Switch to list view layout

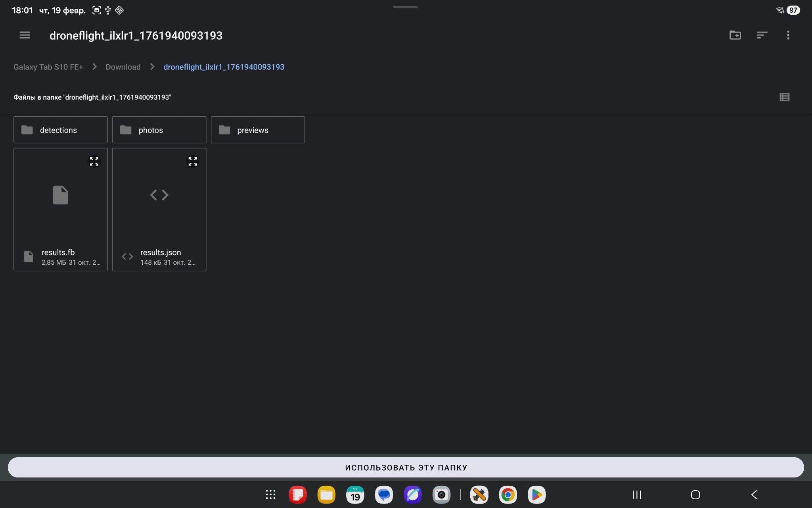click(784, 97)
